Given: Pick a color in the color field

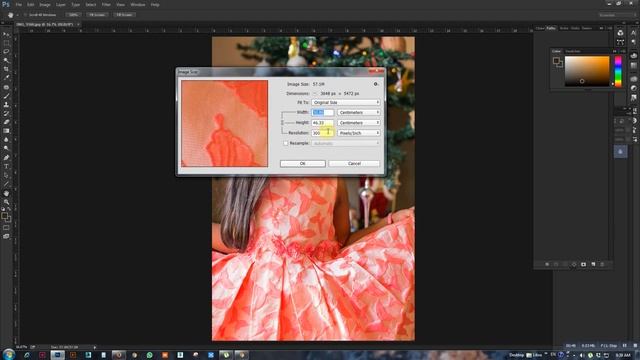Looking at the screenshot, I should tap(587, 71).
